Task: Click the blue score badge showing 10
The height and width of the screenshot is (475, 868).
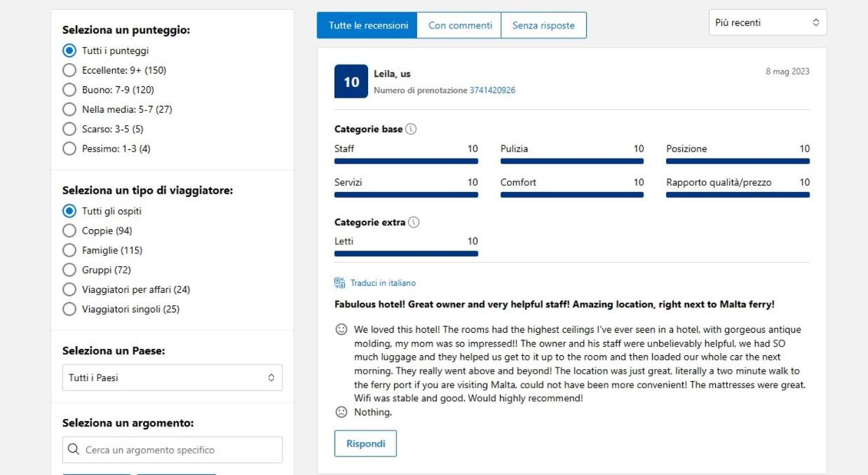Action: pos(351,81)
